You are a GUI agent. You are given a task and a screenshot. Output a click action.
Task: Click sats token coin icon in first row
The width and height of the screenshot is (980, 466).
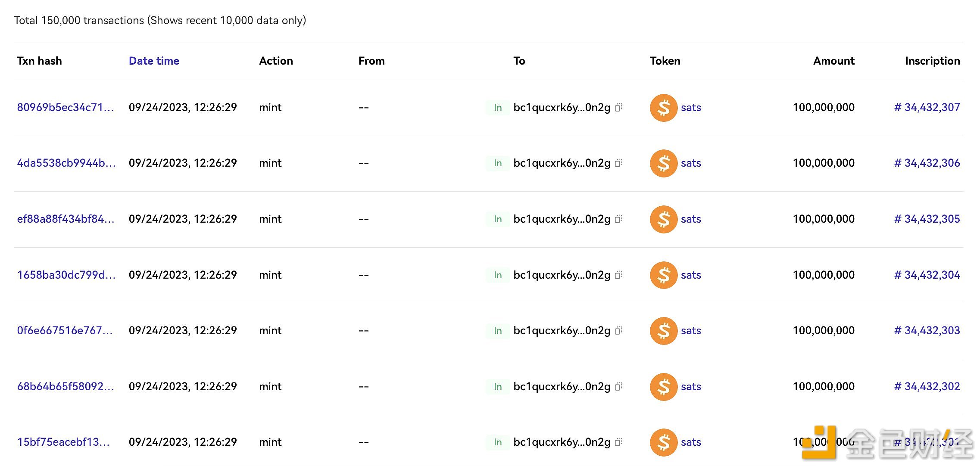664,108
